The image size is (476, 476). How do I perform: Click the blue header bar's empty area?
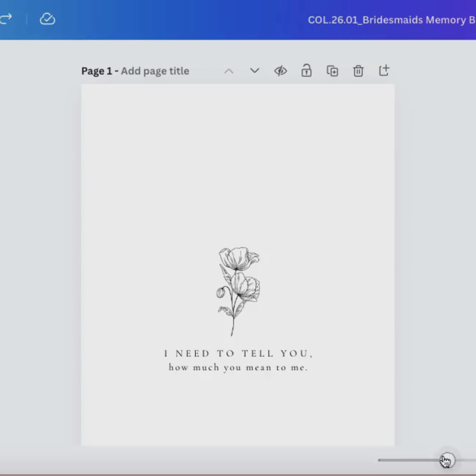tap(182, 20)
